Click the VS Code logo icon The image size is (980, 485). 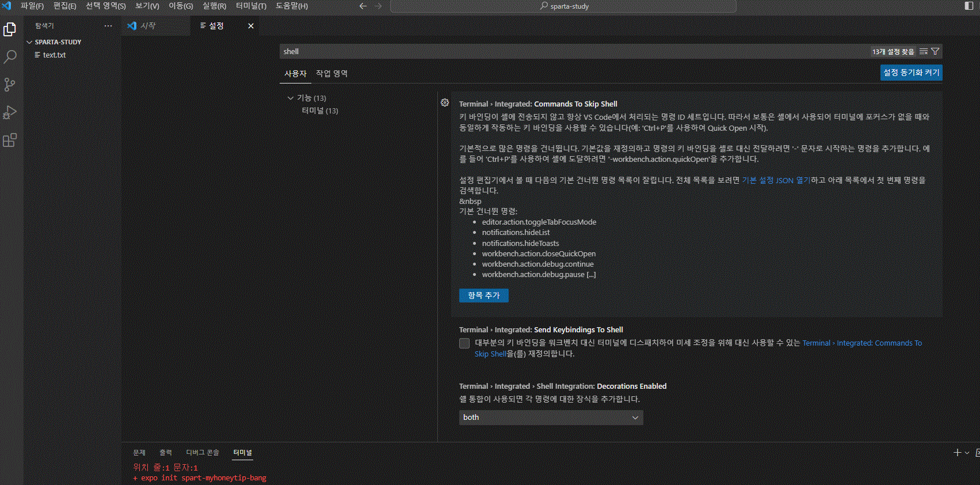coord(7,6)
